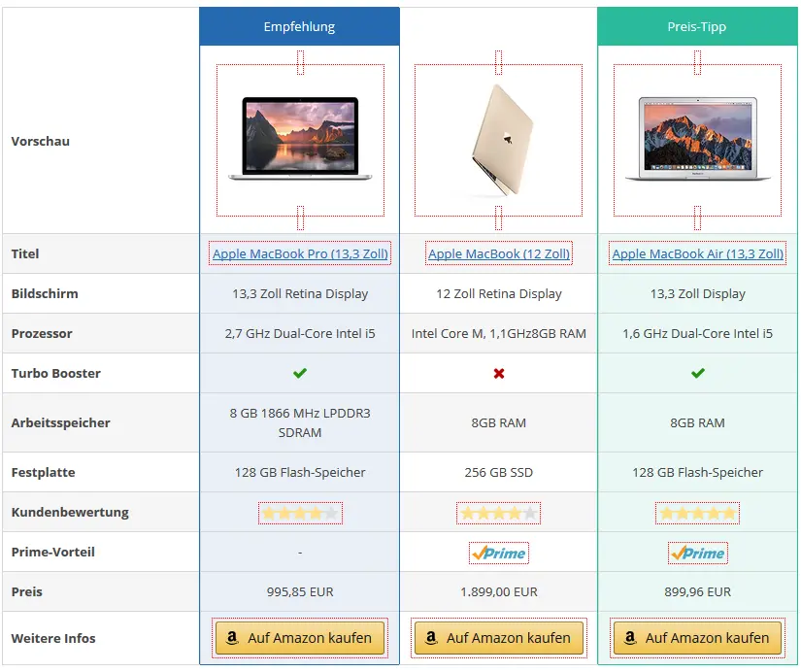
Task: Click the red X Turbo Booster icon
Action: [499, 374]
